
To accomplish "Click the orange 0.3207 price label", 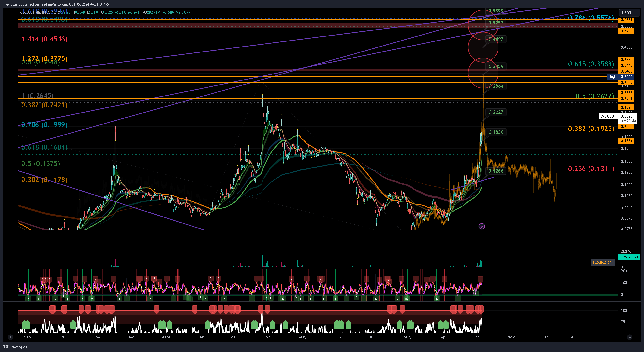I will pyautogui.click(x=626, y=82).
